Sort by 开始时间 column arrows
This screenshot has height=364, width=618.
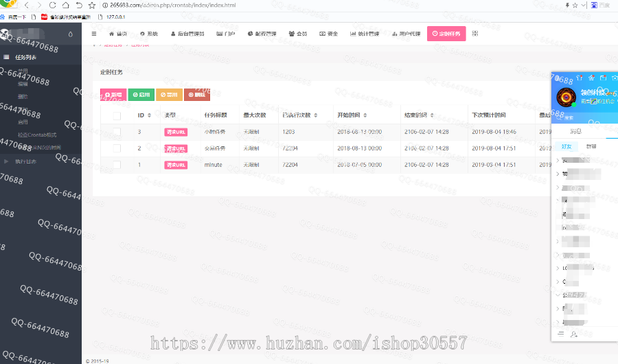click(365, 115)
